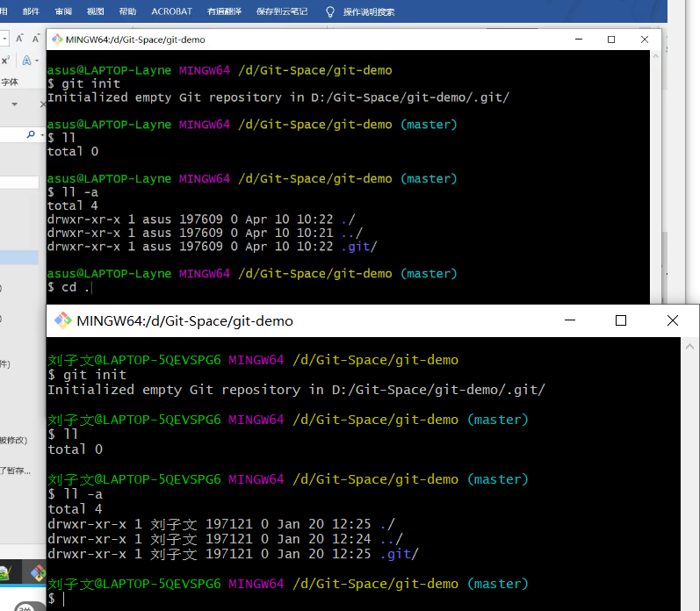
Task: Click the lightbulb icon beside 操作说明搜索
Action: click(x=330, y=12)
